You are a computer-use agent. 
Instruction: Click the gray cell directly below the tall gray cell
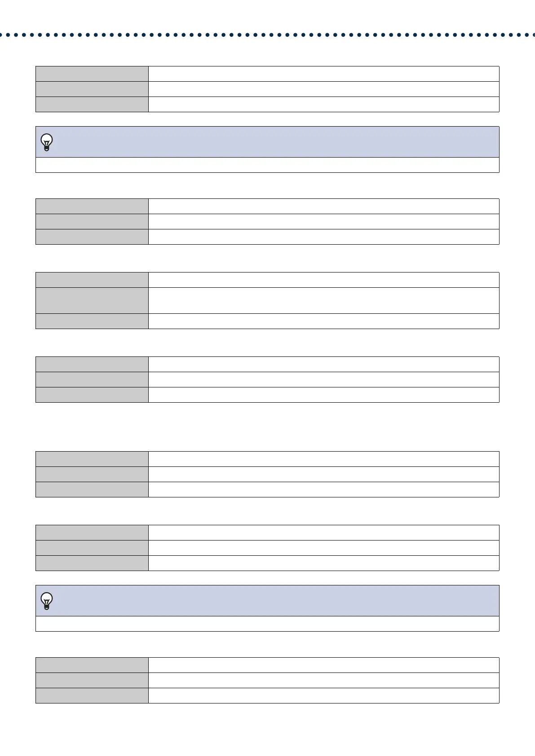(x=92, y=321)
